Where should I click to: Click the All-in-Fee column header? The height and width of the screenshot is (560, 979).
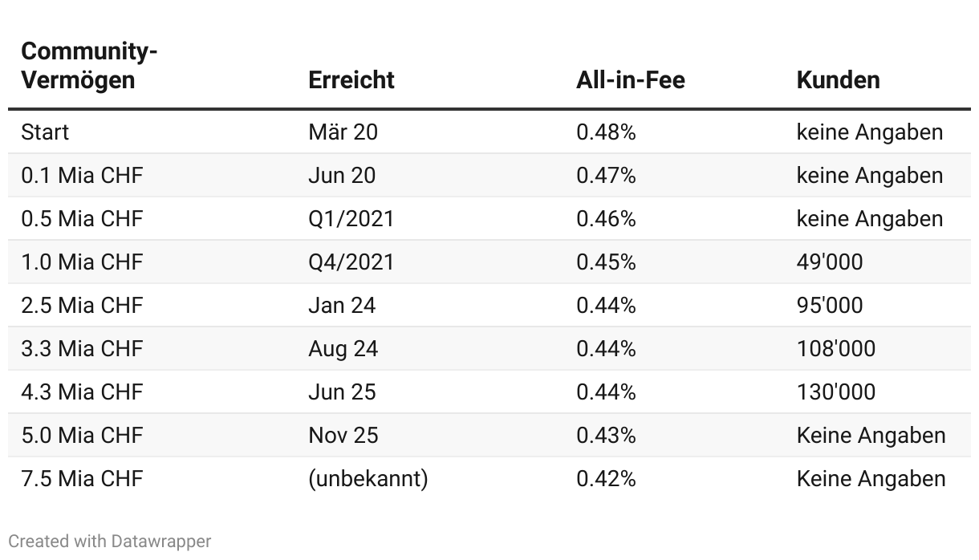click(631, 80)
